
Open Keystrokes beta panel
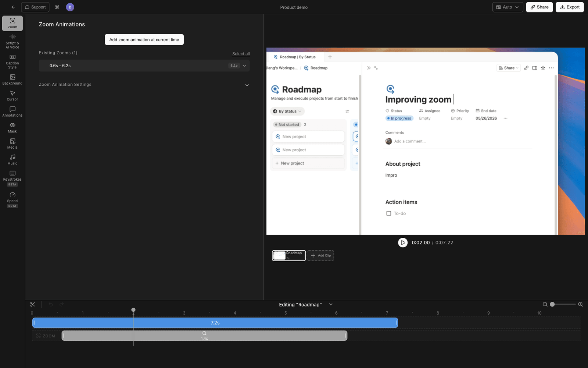12,178
